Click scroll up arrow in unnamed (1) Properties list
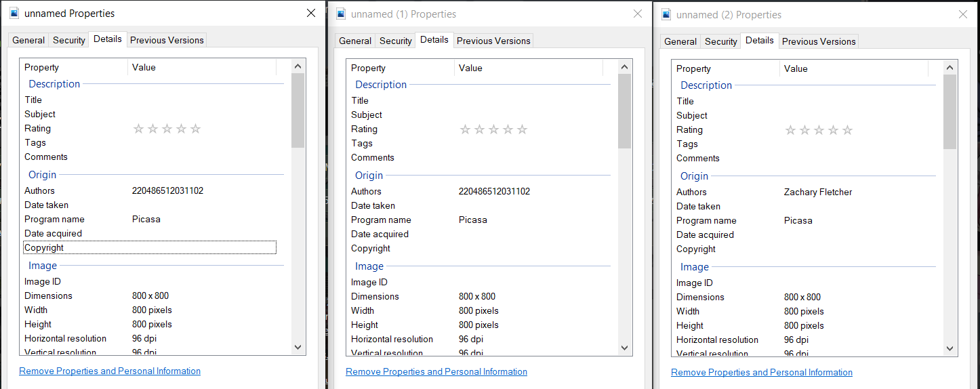 [625, 67]
